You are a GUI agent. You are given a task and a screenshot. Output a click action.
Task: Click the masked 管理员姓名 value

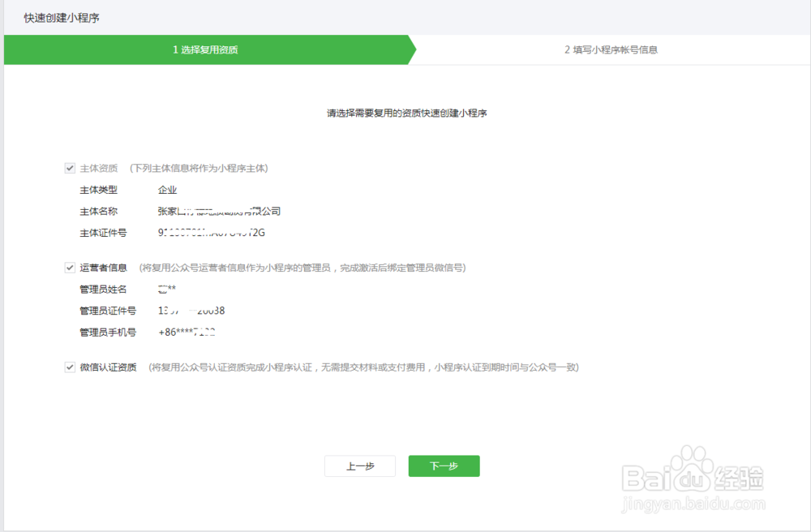click(167, 289)
